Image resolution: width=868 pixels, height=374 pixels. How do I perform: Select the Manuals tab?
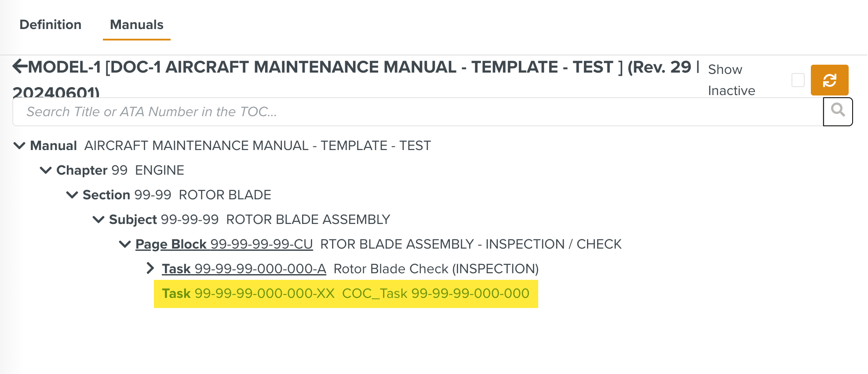(x=136, y=25)
